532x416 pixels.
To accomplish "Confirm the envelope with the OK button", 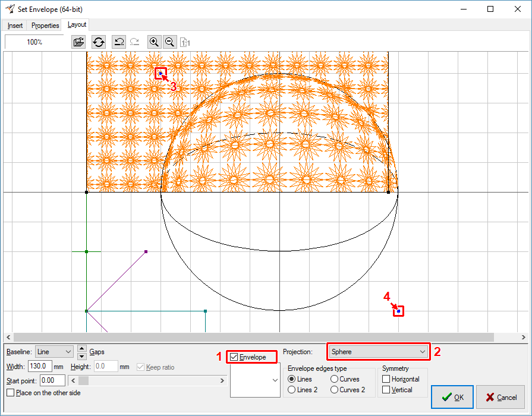I will click(x=452, y=397).
